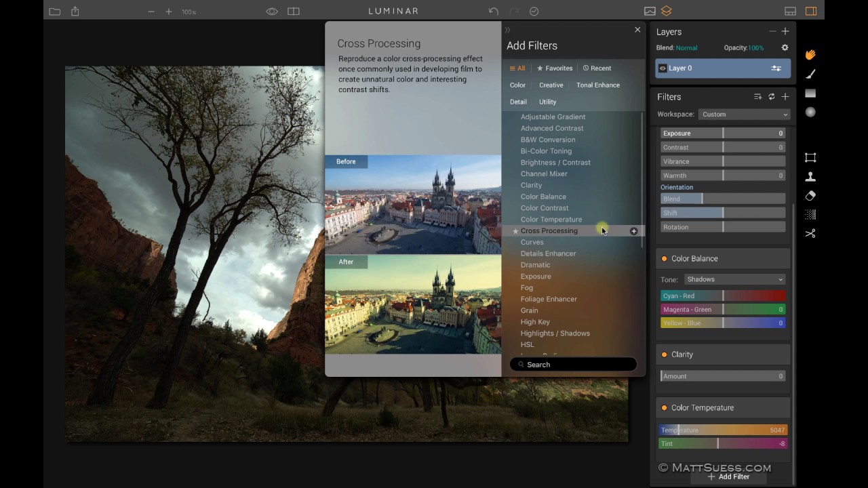Click the image view icon in toolbar

click(x=650, y=12)
